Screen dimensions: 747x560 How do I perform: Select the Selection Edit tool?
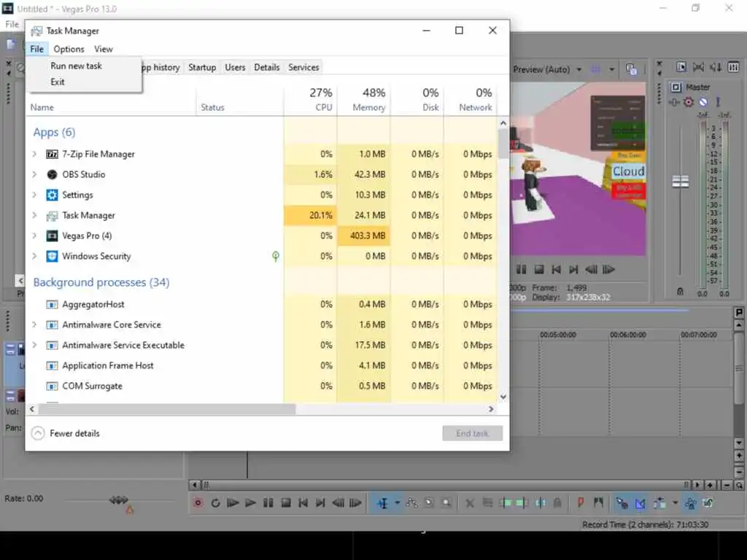[x=429, y=503]
